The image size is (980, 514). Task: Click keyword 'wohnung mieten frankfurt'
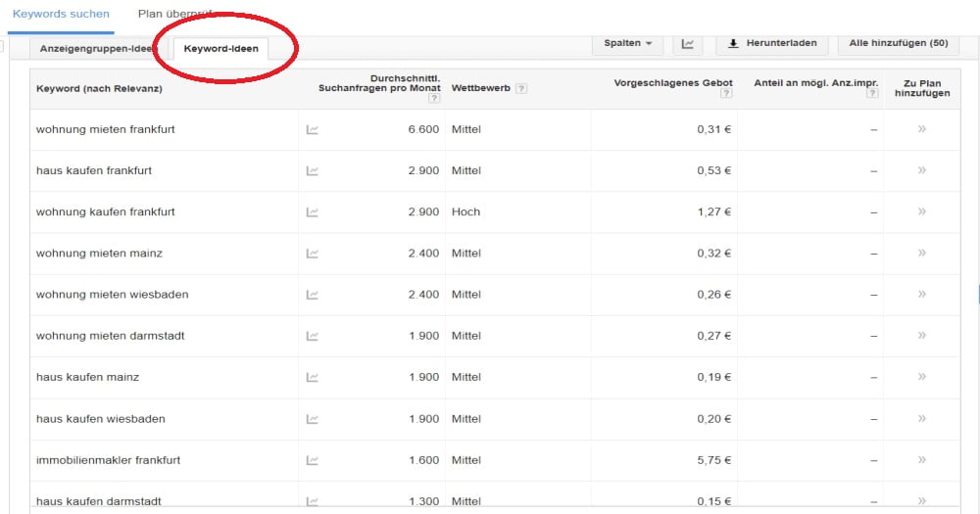point(106,129)
